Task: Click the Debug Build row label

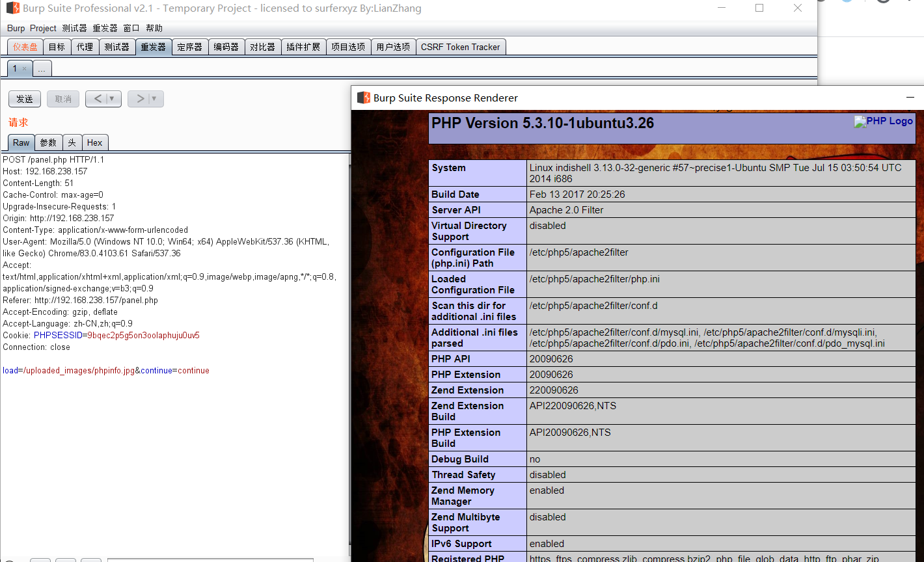Action: [x=459, y=459]
